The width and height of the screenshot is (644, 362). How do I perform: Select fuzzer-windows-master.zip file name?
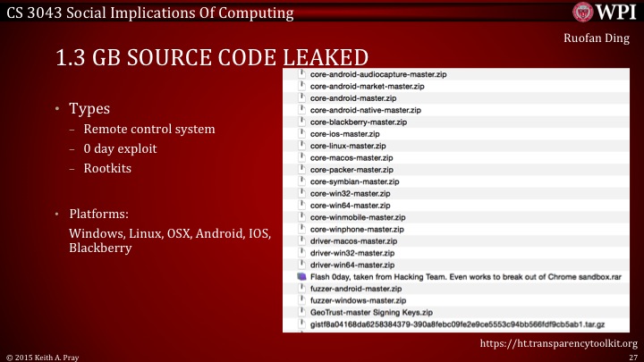358,300
